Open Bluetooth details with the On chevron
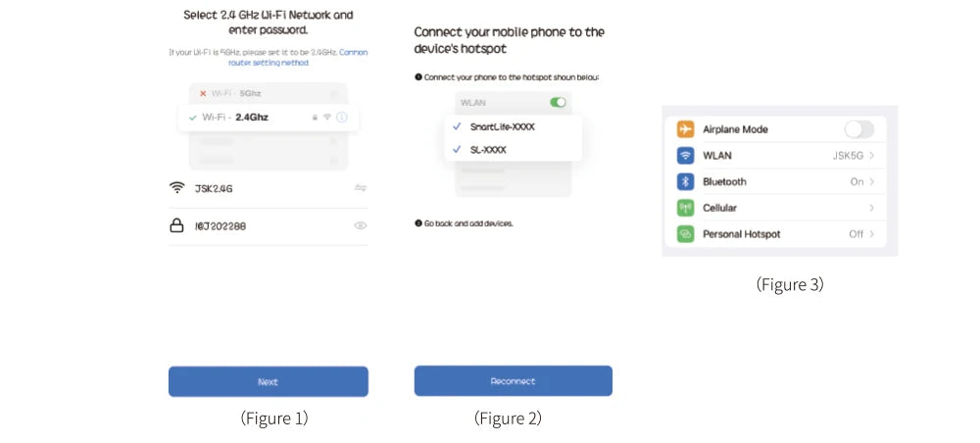This screenshot has height=443, width=980. [x=871, y=181]
